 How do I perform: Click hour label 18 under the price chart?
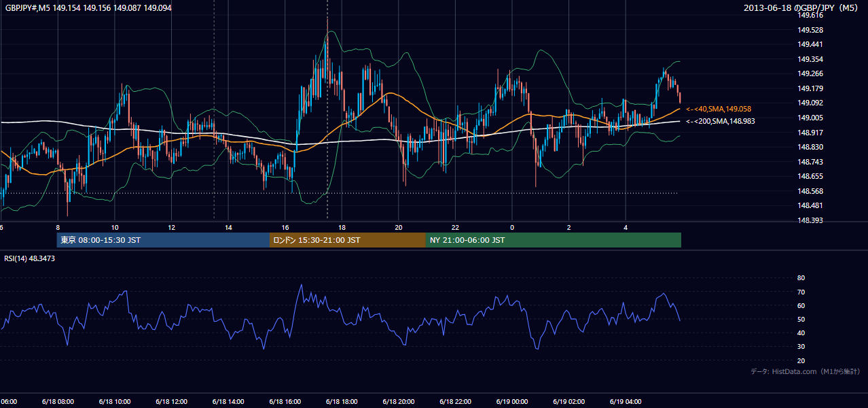(342, 228)
